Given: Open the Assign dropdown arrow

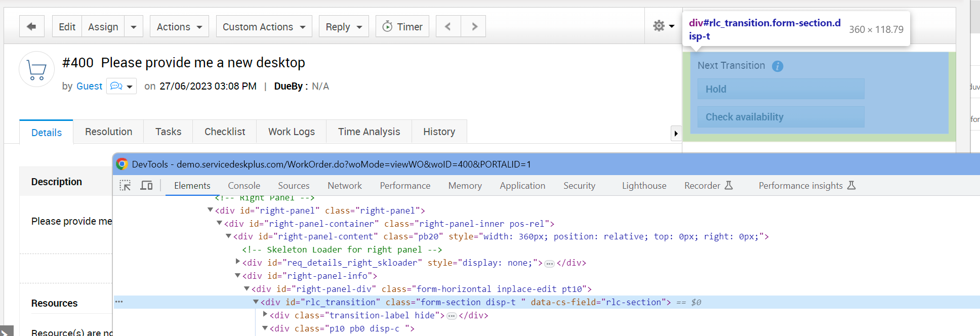Looking at the screenshot, I should point(134,26).
